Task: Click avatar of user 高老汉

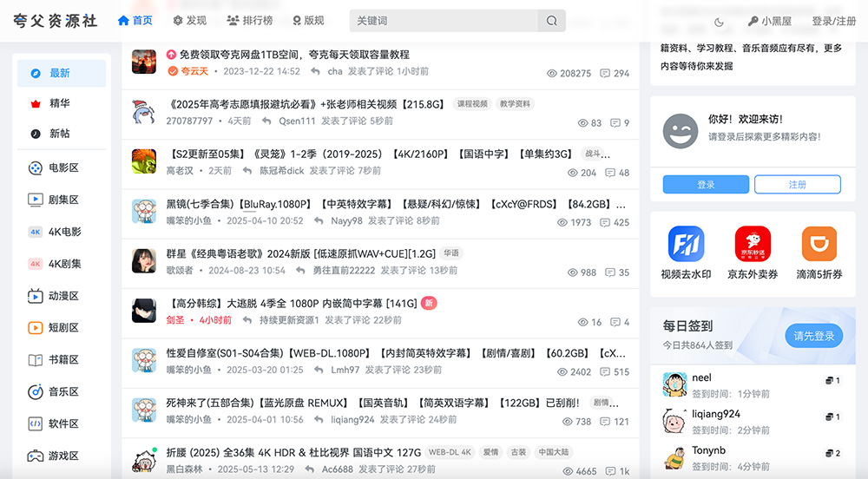Action: [x=144, y=161]
